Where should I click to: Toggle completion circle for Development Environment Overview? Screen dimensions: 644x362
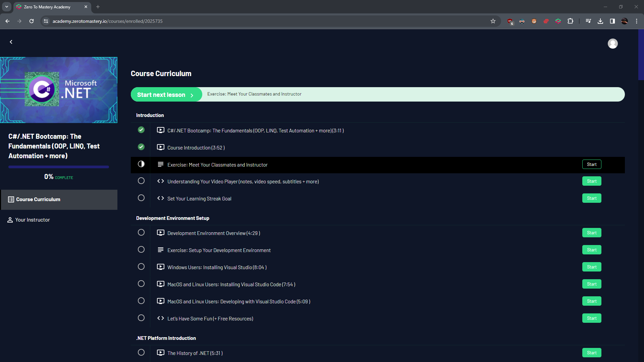coord(141,233)
